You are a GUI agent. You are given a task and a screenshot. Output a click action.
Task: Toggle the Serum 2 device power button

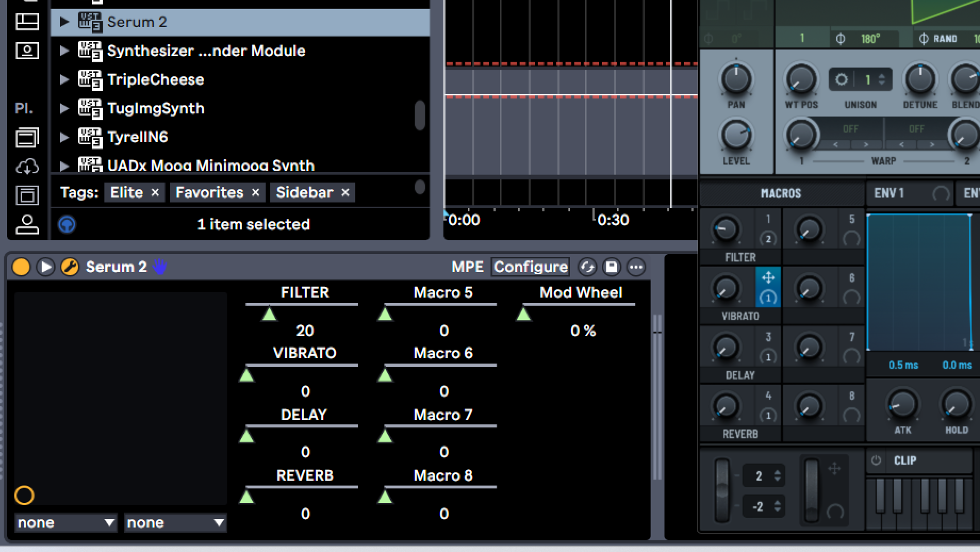(x=21, y=267)
